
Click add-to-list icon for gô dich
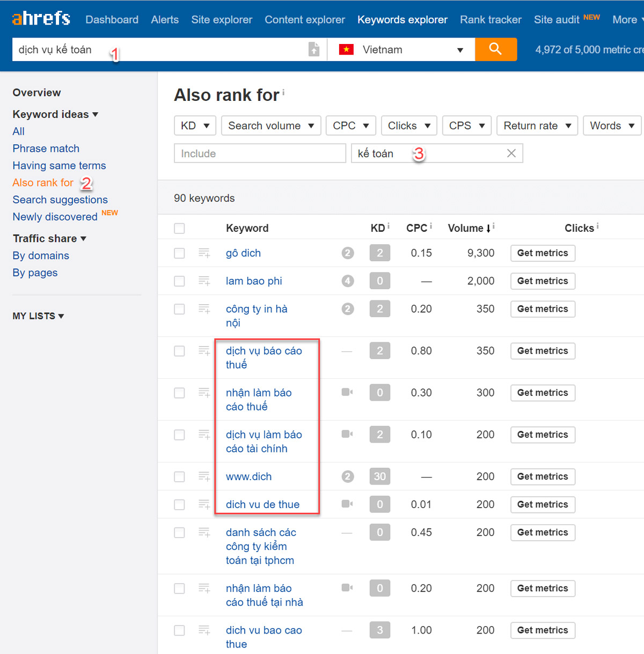[x=204, y=253]
